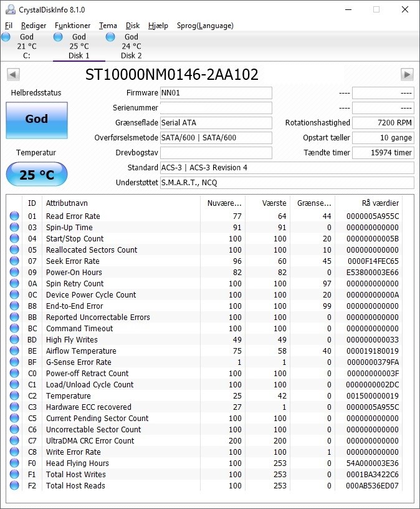The image size is (420, 509).
Task: Select the Total Host Writes row name
Action: click(75, 474)
